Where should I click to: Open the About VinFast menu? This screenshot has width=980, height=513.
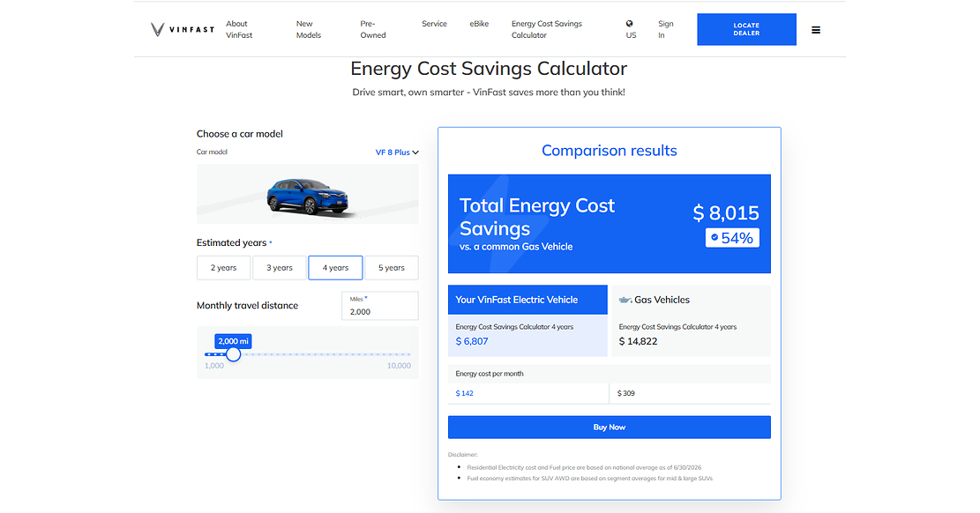point(239,29)
